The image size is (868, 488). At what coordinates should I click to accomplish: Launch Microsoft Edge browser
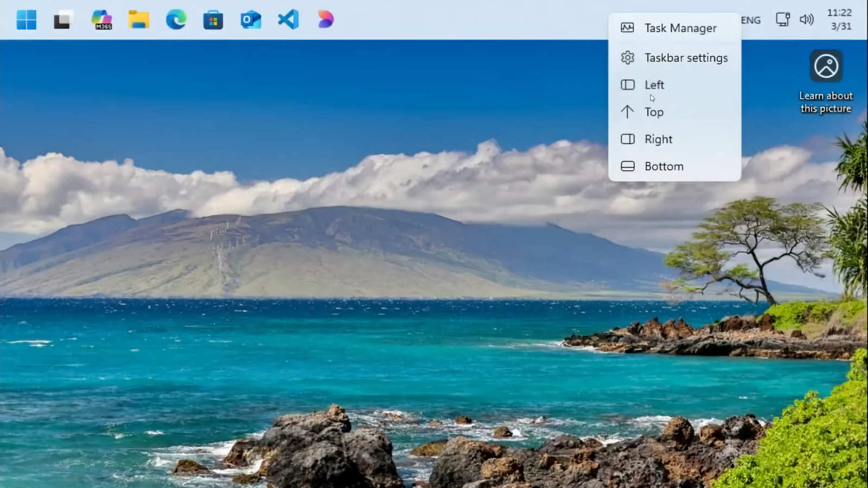pyautogui.click(x=176, y=20)
